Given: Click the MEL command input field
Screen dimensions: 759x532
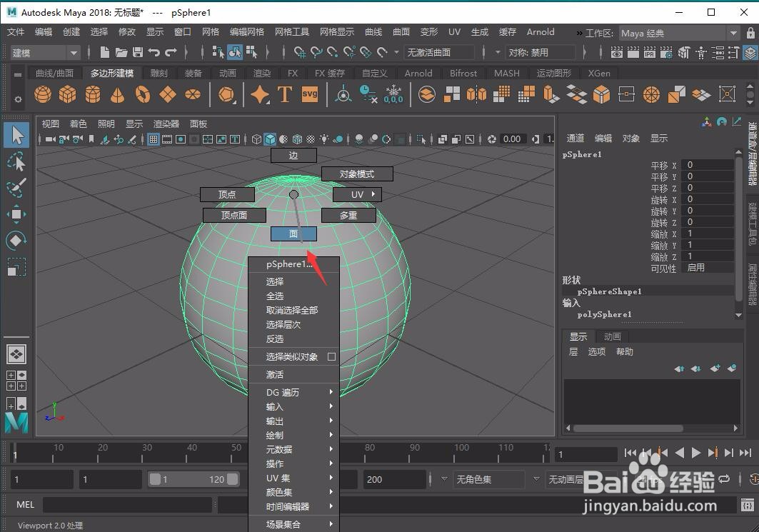Looking at the screenshot, I should point(128,504).
